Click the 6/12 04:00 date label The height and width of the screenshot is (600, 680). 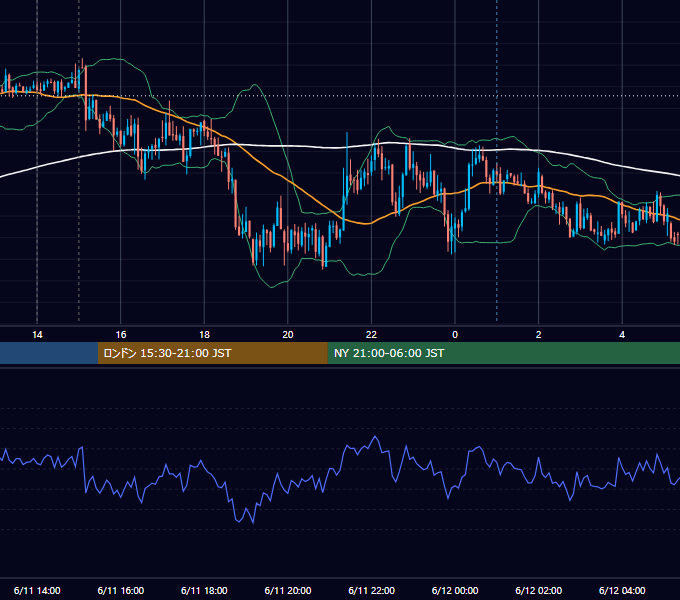tap(622, 590)
